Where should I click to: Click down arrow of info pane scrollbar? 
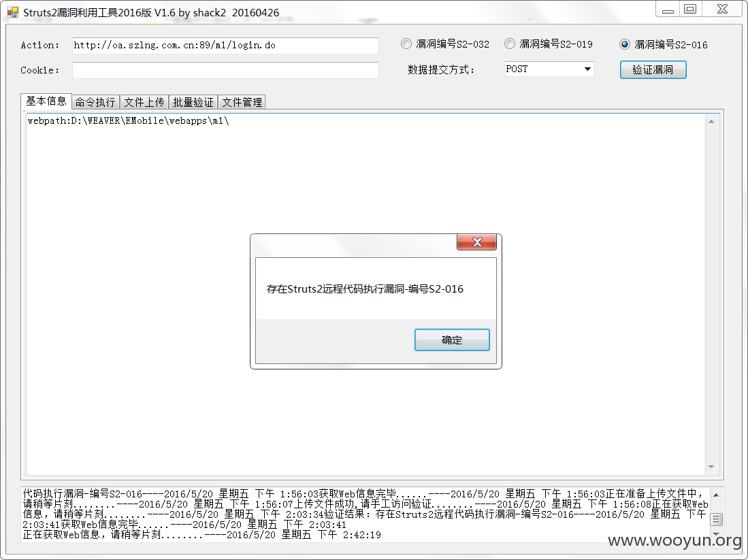[711, 467]
